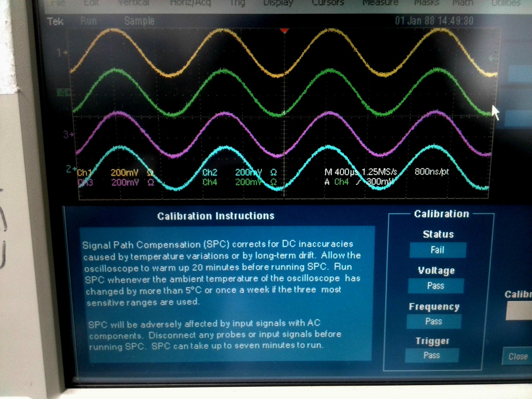Click the Ch4 green reference marker
Image resolution: width=532 pixels, height=399 pixels.
[x=64, y=92]
